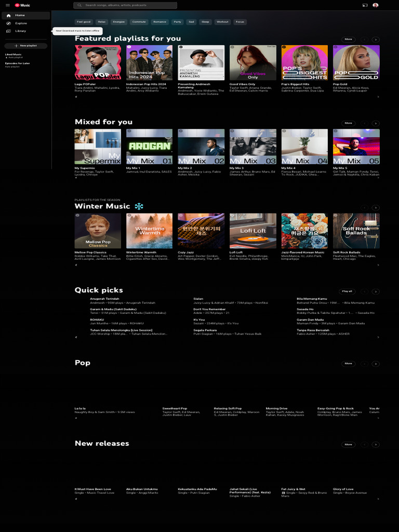Open Soft Rock Ballads thumbnail
Screen dimensions: 399x532
click(356, 231)
